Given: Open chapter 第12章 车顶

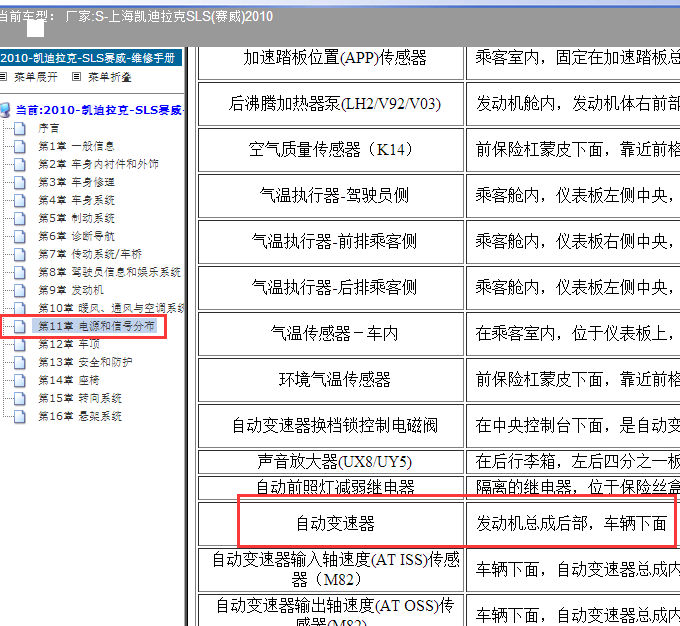Looking at the screenshot, I should pyautogui.click(x=69, y=344).
